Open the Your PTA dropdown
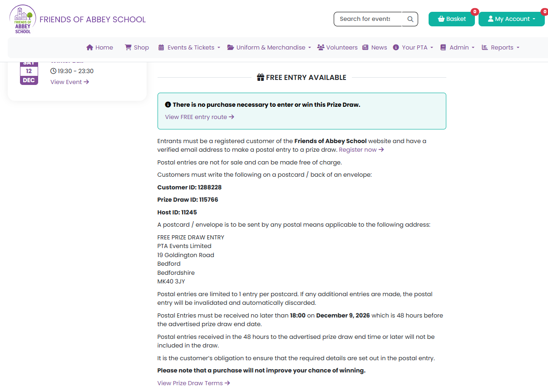Image resolution: width=548 pixels, height=392 pixels. (413, 47)
